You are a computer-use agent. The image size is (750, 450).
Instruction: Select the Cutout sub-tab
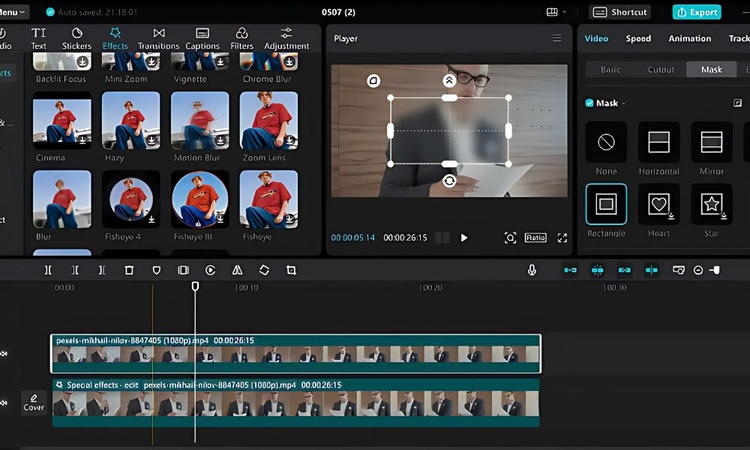[661, 69]
